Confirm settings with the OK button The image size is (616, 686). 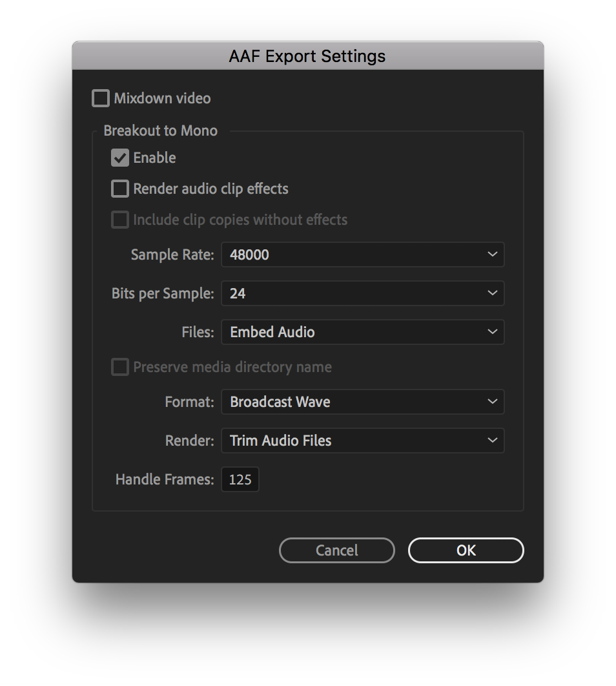pos(466,550)
